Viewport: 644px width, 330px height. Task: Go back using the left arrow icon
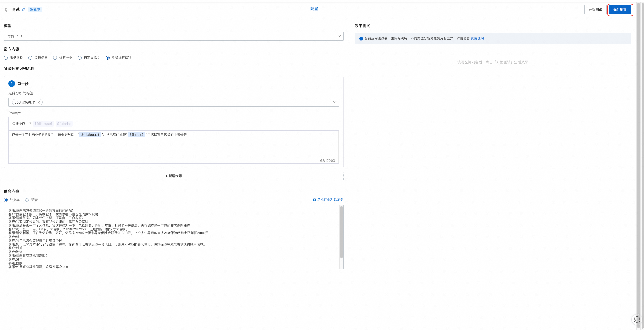6,10
